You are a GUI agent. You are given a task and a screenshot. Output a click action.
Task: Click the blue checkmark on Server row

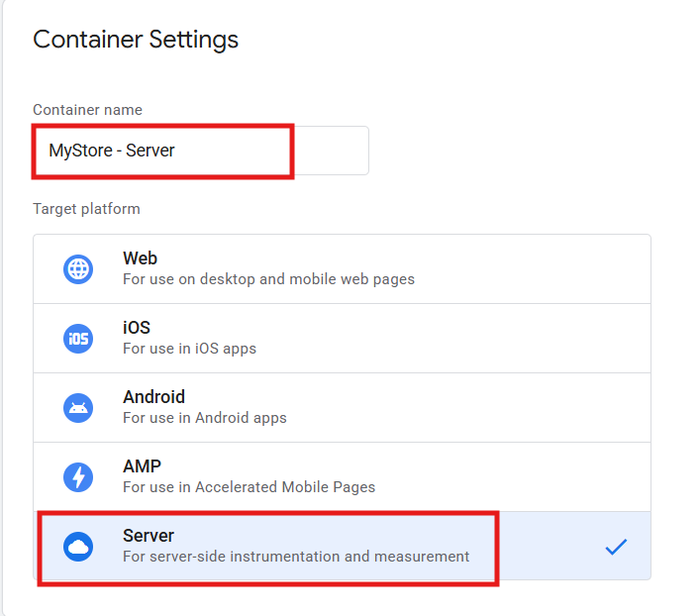tap(616, 547)
